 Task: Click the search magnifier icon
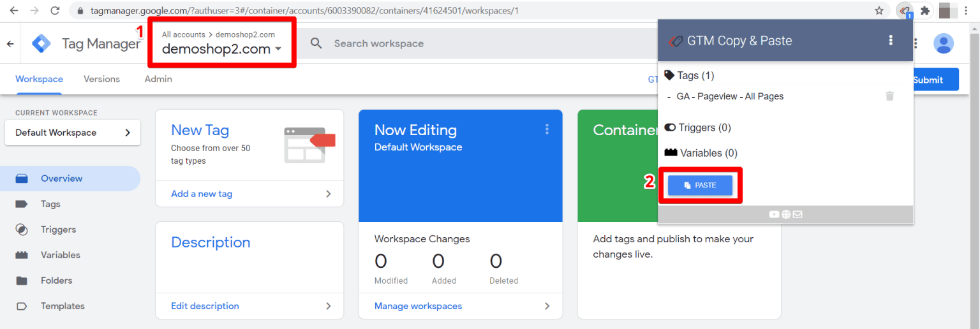pos(316,43)
